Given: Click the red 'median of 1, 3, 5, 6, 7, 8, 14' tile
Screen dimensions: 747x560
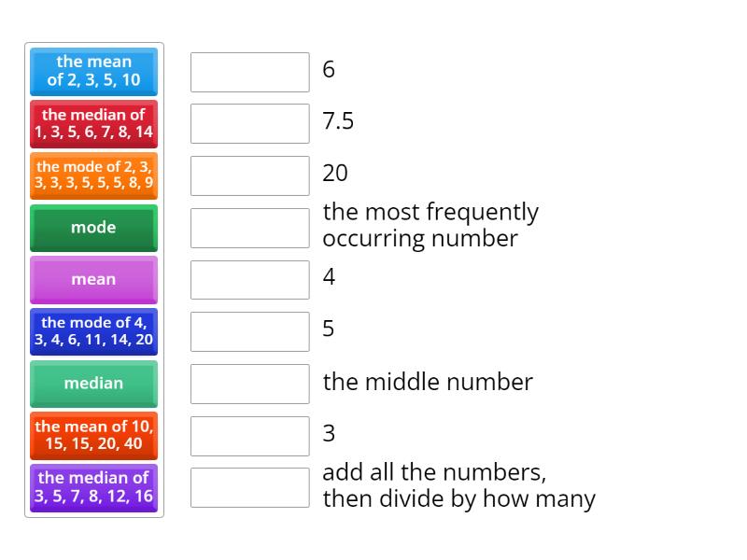Looking at the screenshot, I should point(93,123).
